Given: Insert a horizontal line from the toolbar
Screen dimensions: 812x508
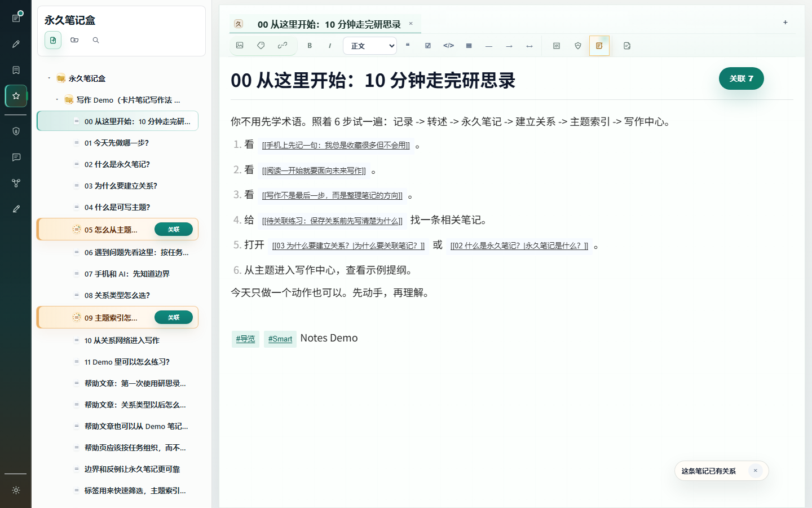Looking at the screenshot, I should click(489, 46).
